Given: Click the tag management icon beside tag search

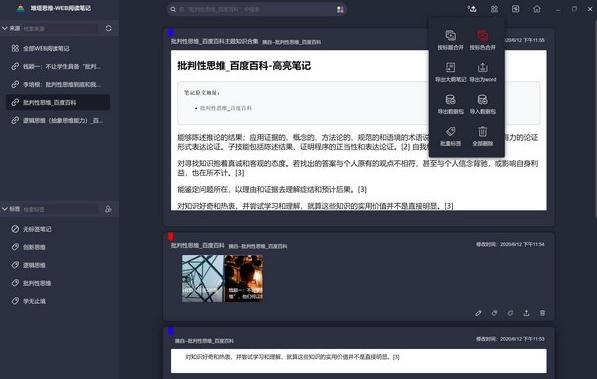Looking at the screenshot, I should click(108, 209).
